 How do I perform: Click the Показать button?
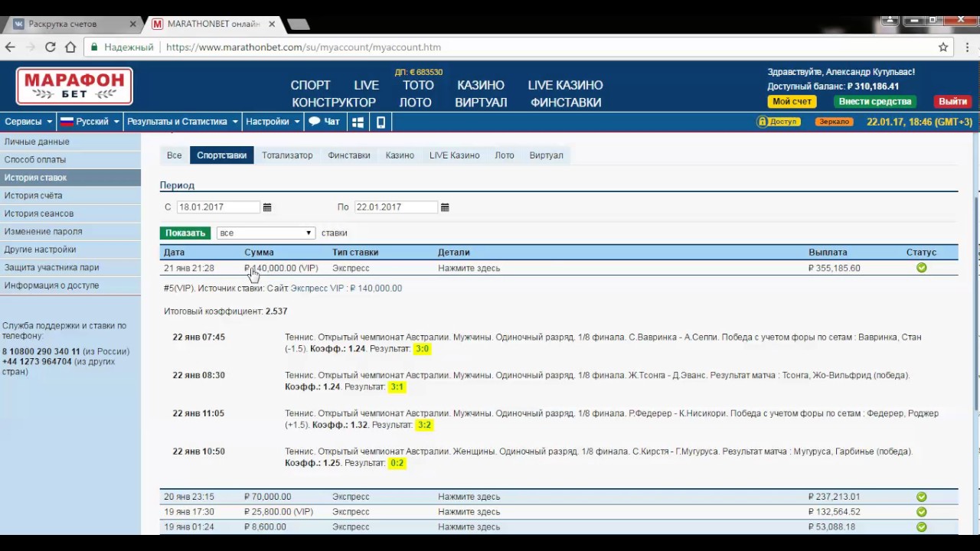pyautogui.click(x=185, y=233)
